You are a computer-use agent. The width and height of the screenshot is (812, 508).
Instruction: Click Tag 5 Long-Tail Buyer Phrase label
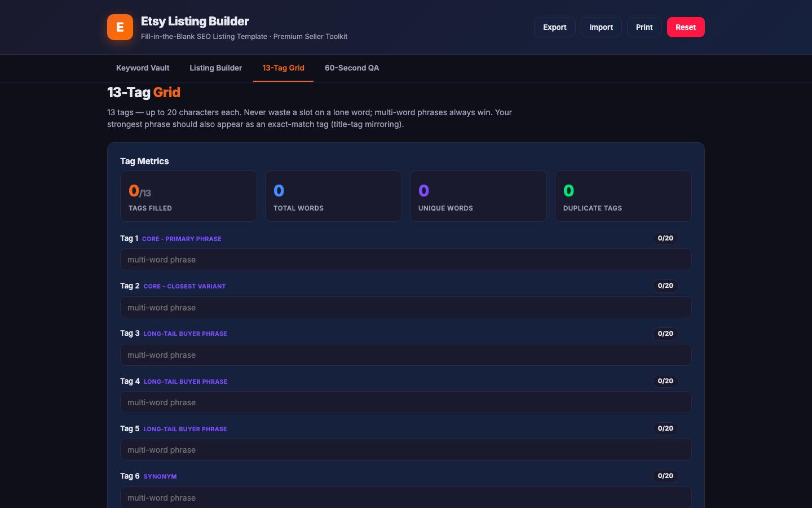[185, 429]
